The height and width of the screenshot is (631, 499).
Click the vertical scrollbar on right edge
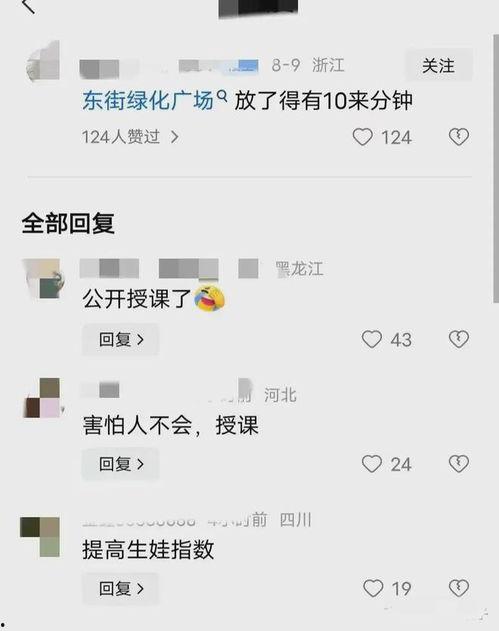pyautogui.click(x=496, y=169)
